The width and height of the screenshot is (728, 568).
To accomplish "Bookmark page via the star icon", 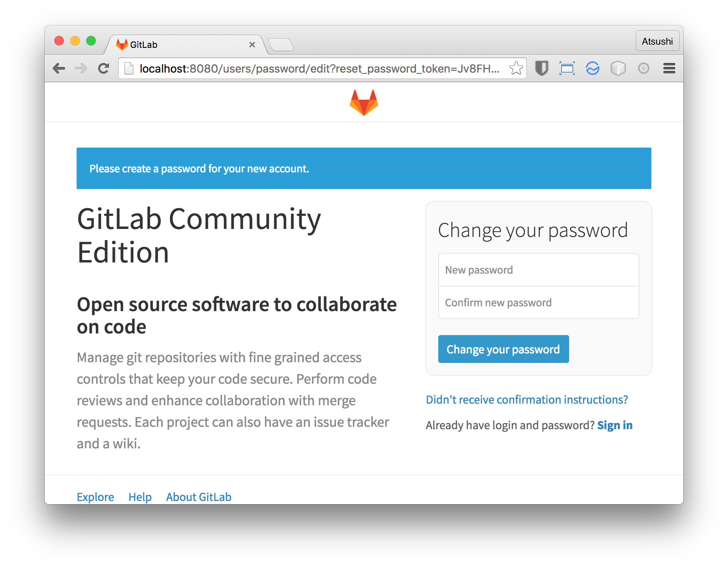I will 516,68.
